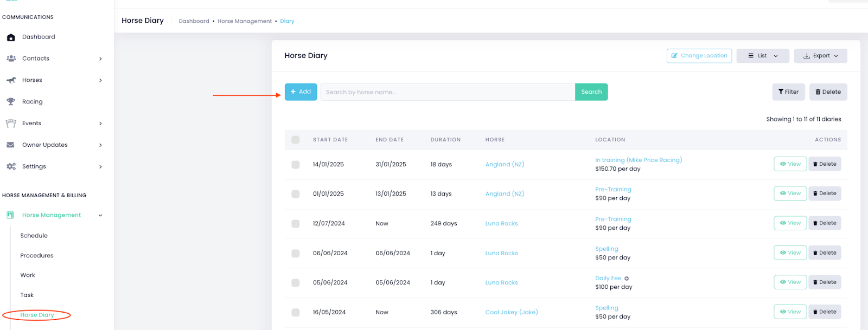The height and width of the screenshot is (330, 868).
Task: Click the icon next to Daily Fee
Action: [x=627, y=279]
